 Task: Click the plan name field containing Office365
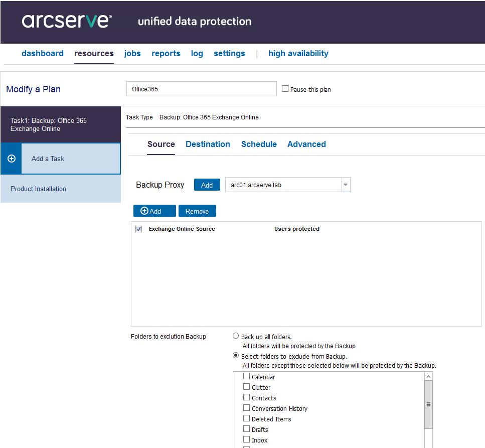click(x=201, y=89)
